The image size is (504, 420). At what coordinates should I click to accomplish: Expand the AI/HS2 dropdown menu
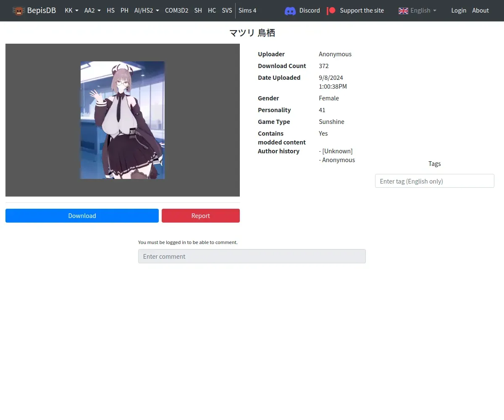[x=147, y=10]
